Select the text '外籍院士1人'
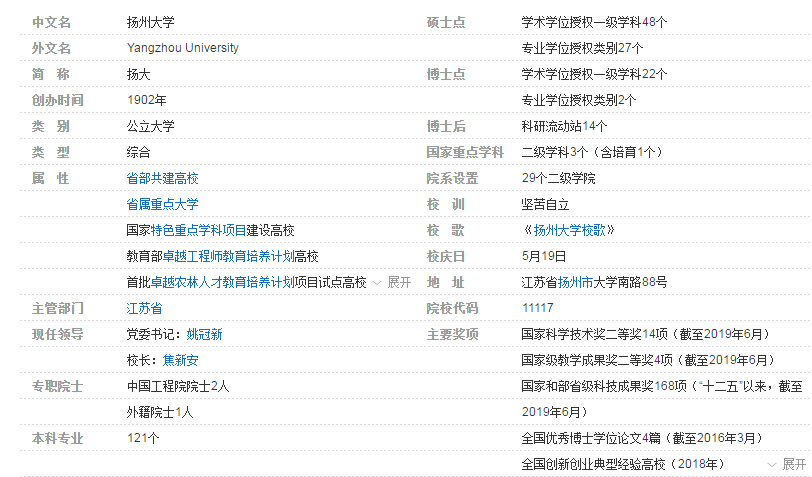 click(x=160, y=412)
